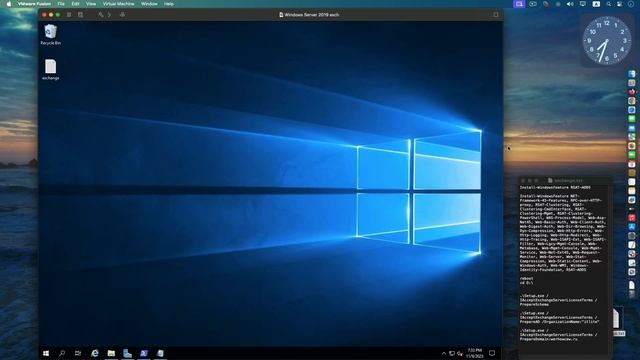Click the forward arrow in VMware toolbar
This screenshot has width=640, height=360.
pyautogui.click(x=109, y=15)
